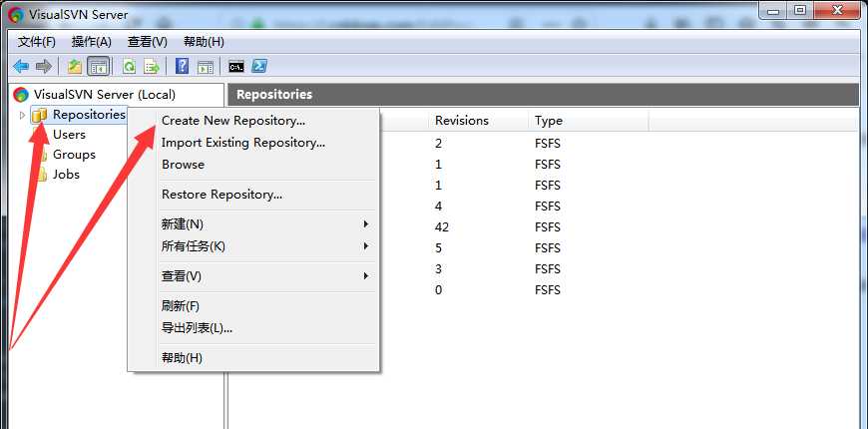Screen dimensions: 868x429
Task: Maximize the VisualSVN Server window
Action: 799,12
